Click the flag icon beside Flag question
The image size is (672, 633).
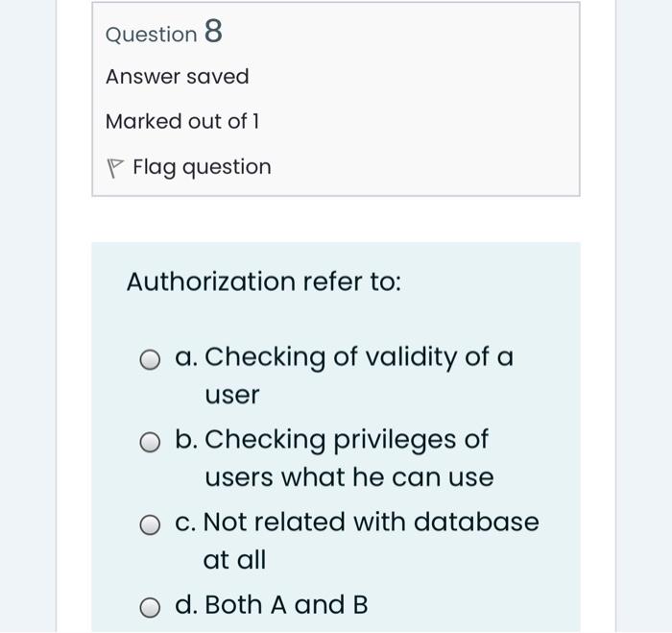tap(115, 168)
